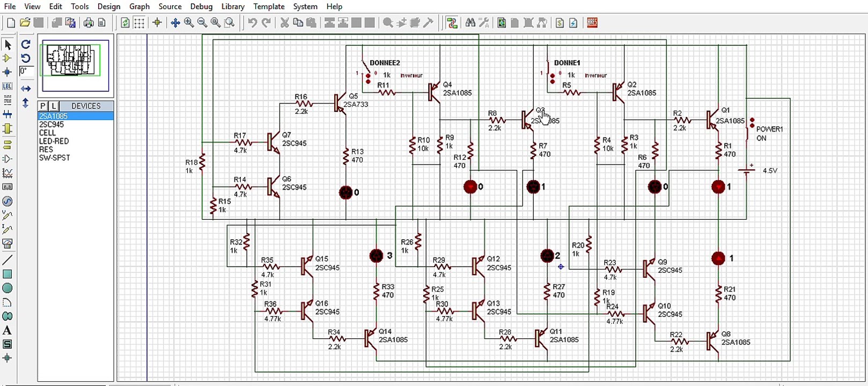Undo the last change
Viewport: 868px width, 386px height.
pyautogui.click(x=252, y=23)
